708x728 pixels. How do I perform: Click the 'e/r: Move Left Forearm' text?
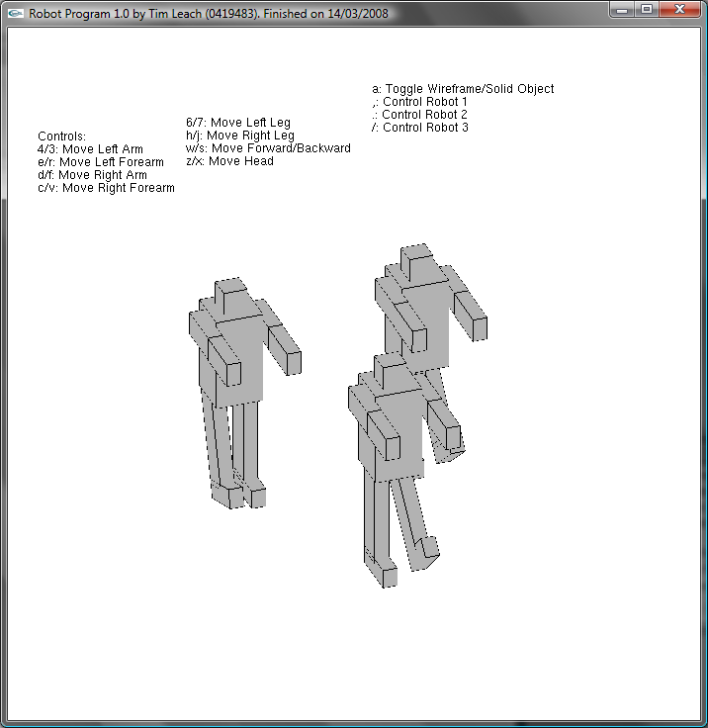(x=101, y=162)
